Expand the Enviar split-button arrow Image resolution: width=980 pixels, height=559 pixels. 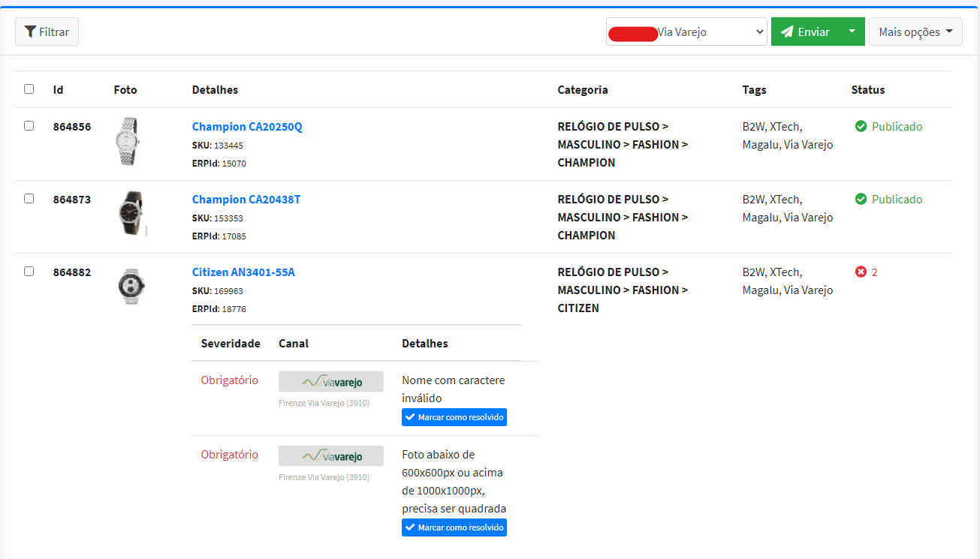852,32
